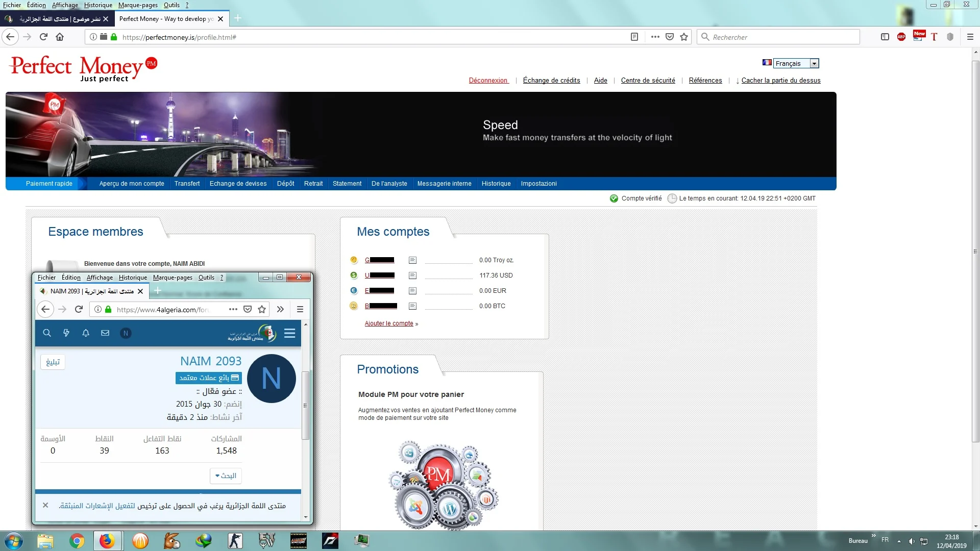Open the forum inbox envelope icon
The image size is (980, 551).
tap(105, 333)
